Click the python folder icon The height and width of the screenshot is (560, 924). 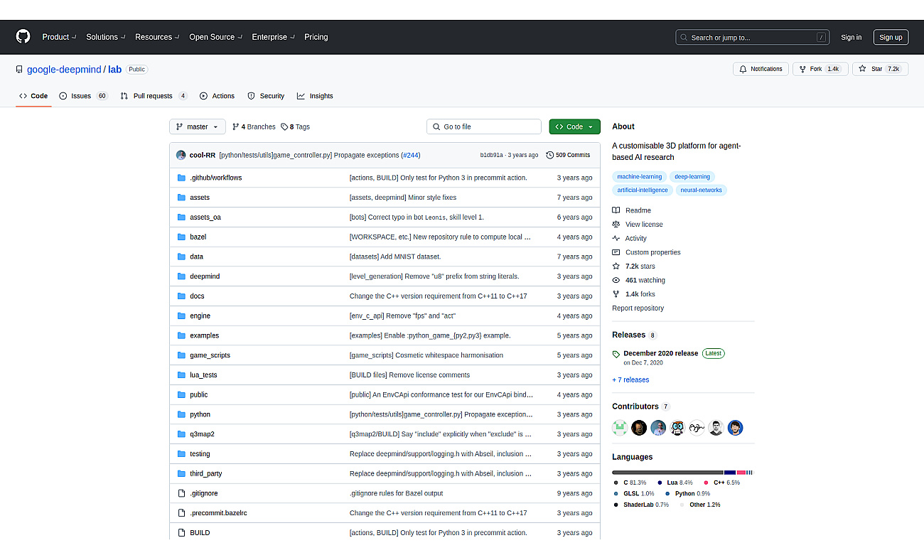point(182,414)
